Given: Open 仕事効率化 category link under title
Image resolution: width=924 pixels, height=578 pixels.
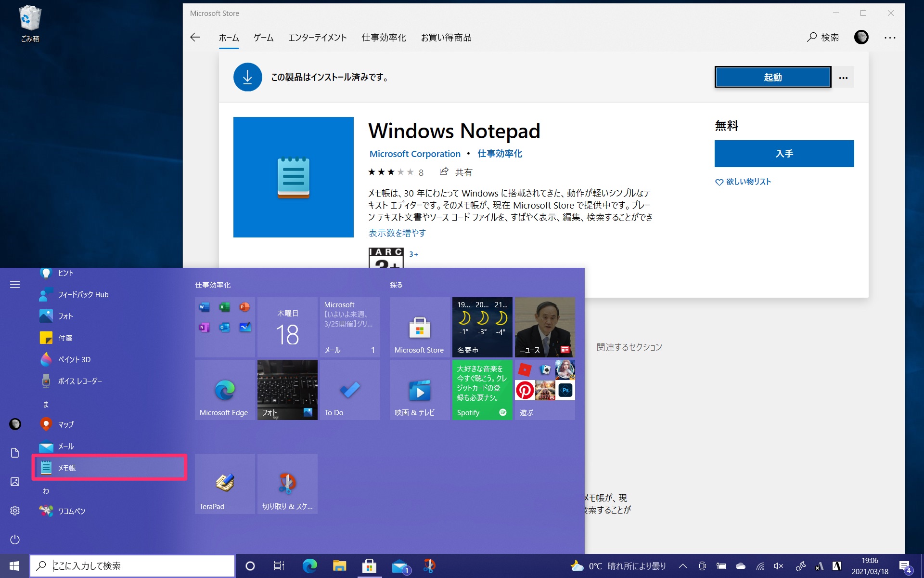Looking at the screenshot, I should point(500,154).
